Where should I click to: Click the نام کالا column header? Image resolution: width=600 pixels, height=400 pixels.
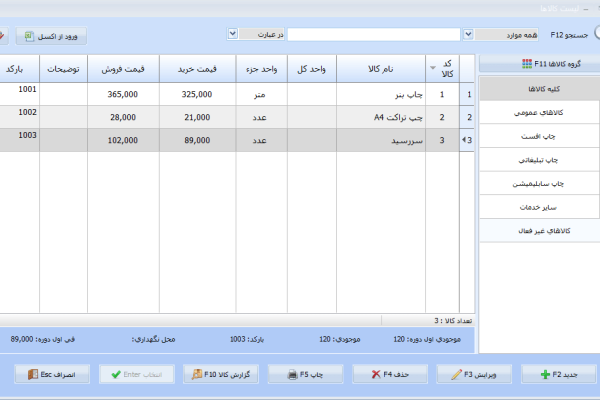tap(381, 69)
